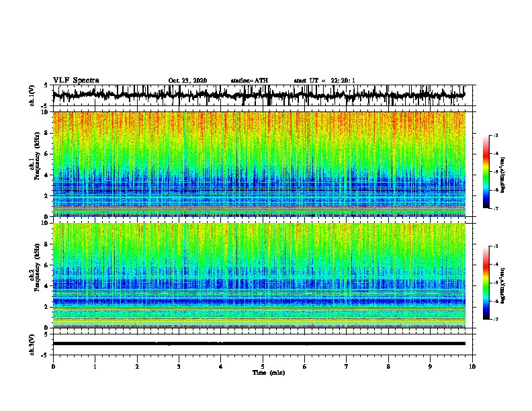Click the "6" tick on the time axis
The width and height of the screenshot is (532, 411).
pos(305,367)
